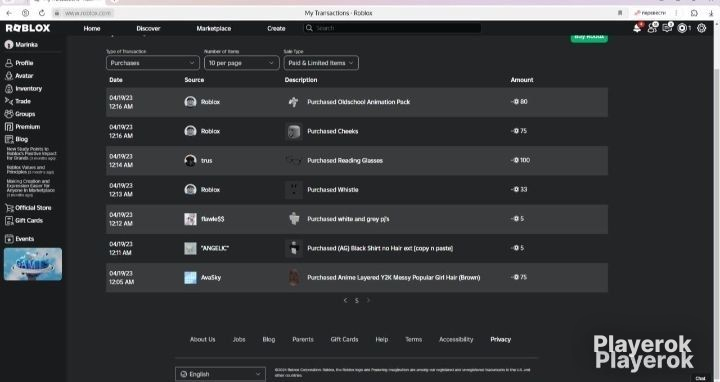The height and width of the screenshot is (382, 720).
Task: Click the browser bookmark icon
Action: (x=620, y=13)
